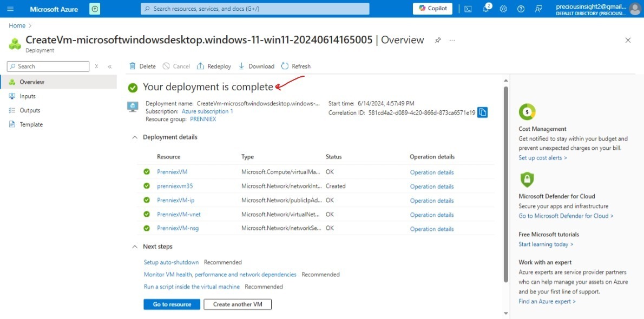Click Create another VM button
The width and height of the screenshot is (644, 319).
(x=238, y=304)
